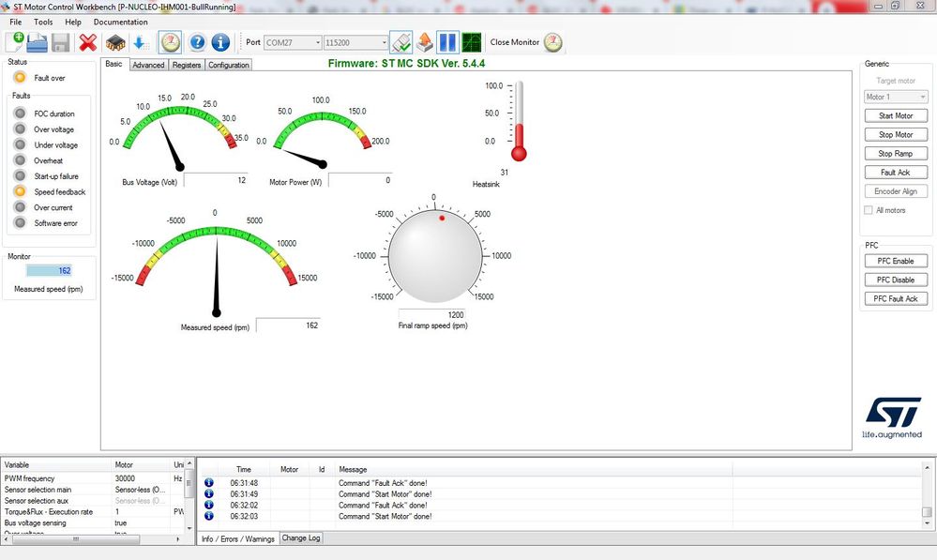
Task: Click the orange upload arrow icon
Action: point(424,42)
